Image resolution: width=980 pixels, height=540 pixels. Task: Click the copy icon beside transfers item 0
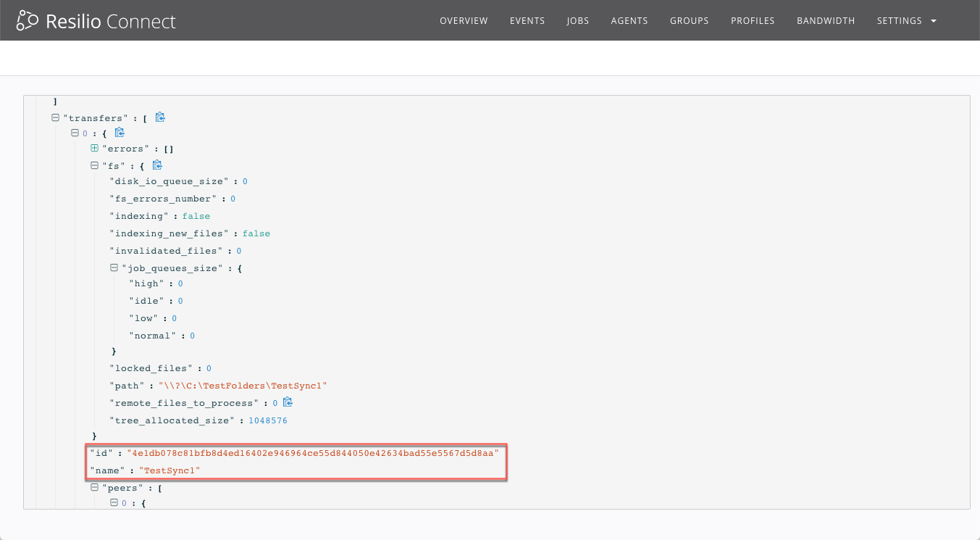[x=120, y=133]
